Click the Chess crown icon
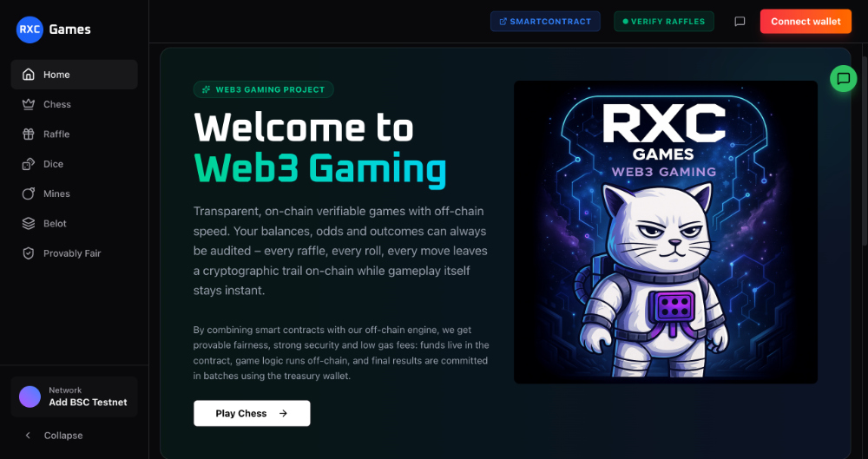The image size is (868, 459). 29,104
